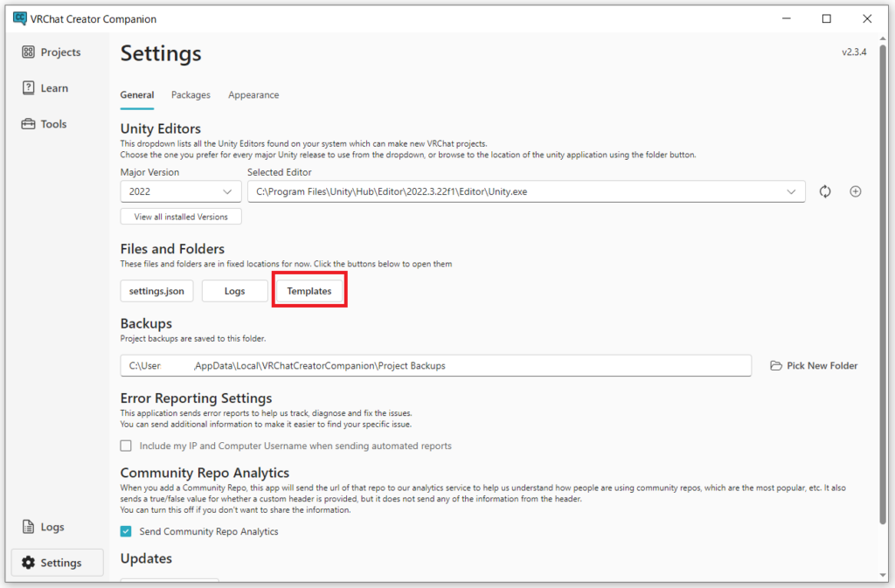Viewport: 895px width, 588px height.
Task: Close the VRChat Creator Companion window
Action: [867, 19]
